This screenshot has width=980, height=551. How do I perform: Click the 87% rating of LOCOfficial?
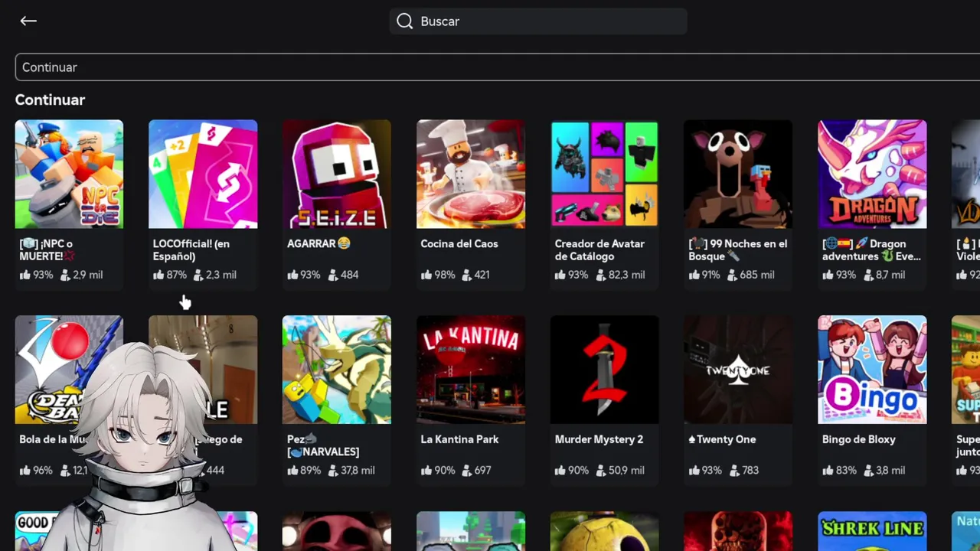coord(177,275)
